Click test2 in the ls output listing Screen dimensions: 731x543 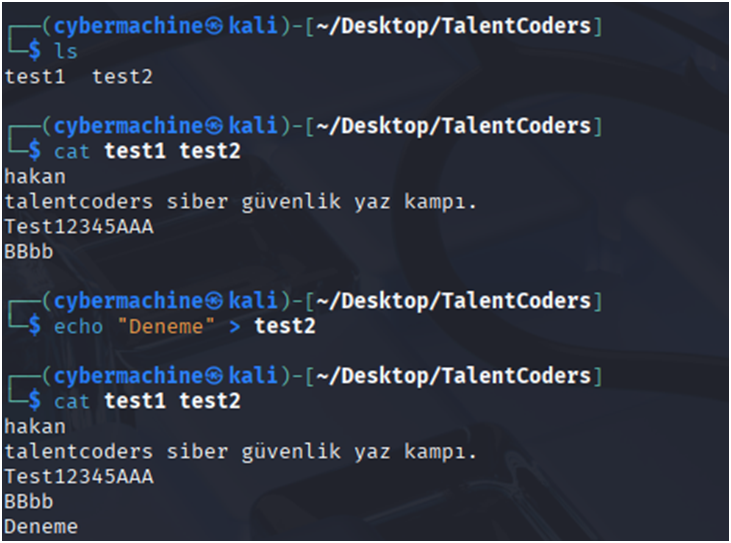(122, 76)
